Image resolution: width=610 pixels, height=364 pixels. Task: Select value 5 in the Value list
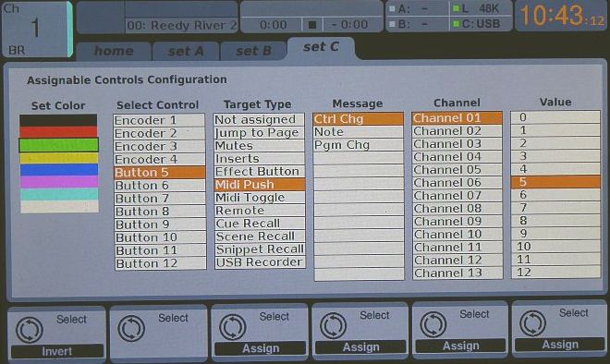coord(555,182)
